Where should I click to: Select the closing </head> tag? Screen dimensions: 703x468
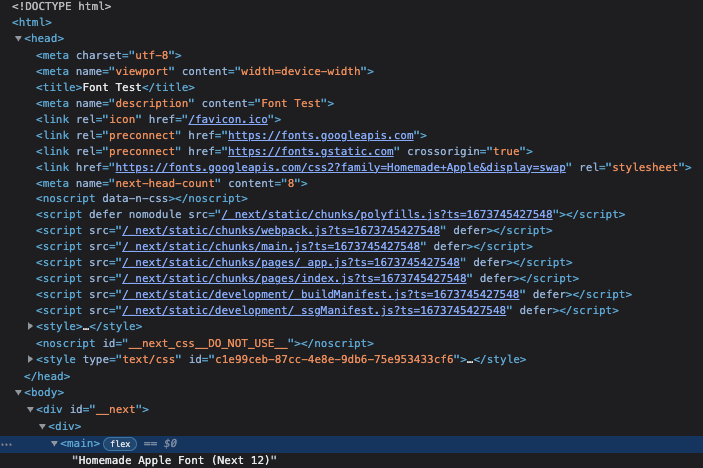tap(47, 376)
